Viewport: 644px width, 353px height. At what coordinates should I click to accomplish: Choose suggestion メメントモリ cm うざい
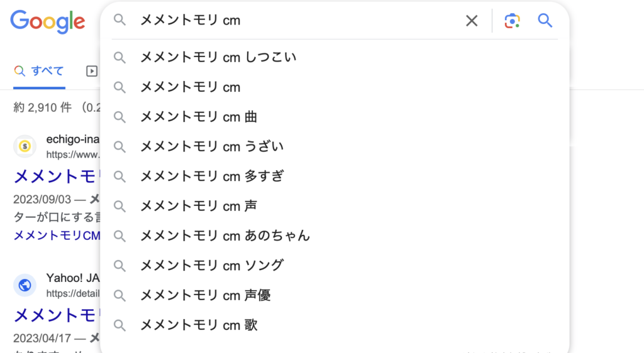point(211,146)
